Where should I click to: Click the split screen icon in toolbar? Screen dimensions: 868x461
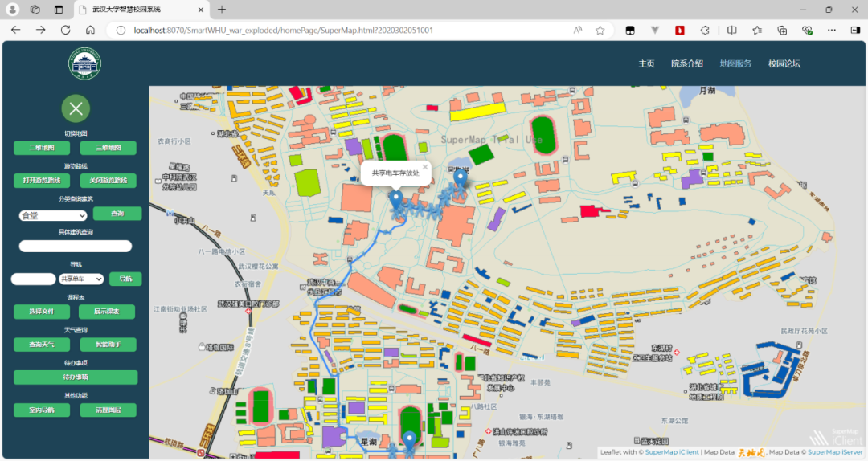click(731, 30)
